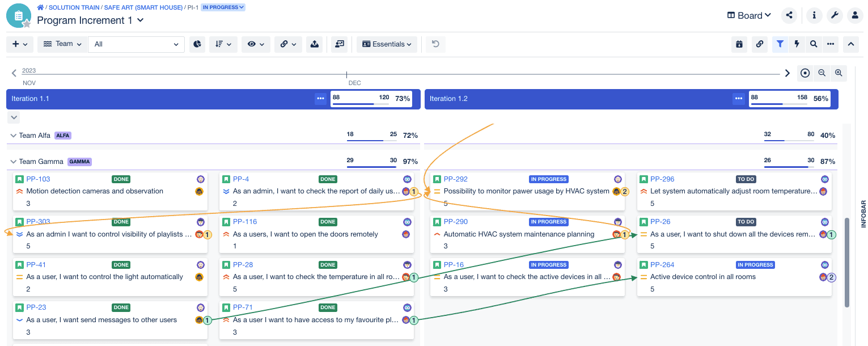Open the info icon
868x346 pixels.
pos(814,15)
